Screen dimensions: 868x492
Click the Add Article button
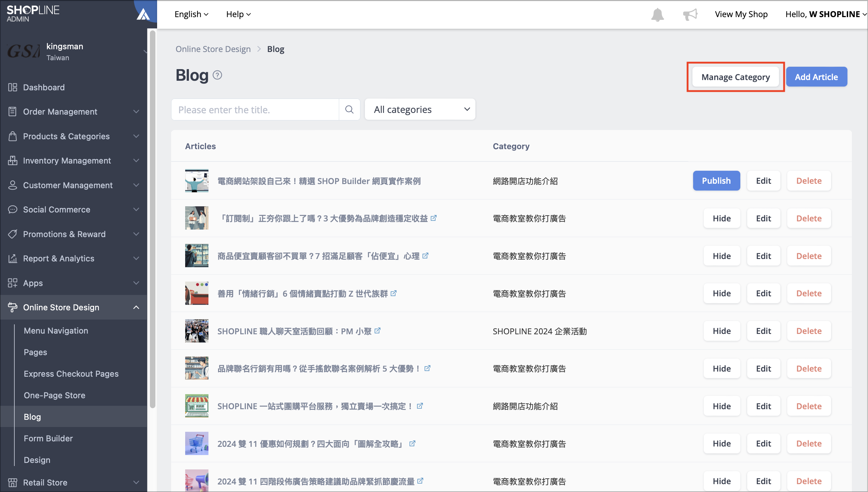click(816, 77)
